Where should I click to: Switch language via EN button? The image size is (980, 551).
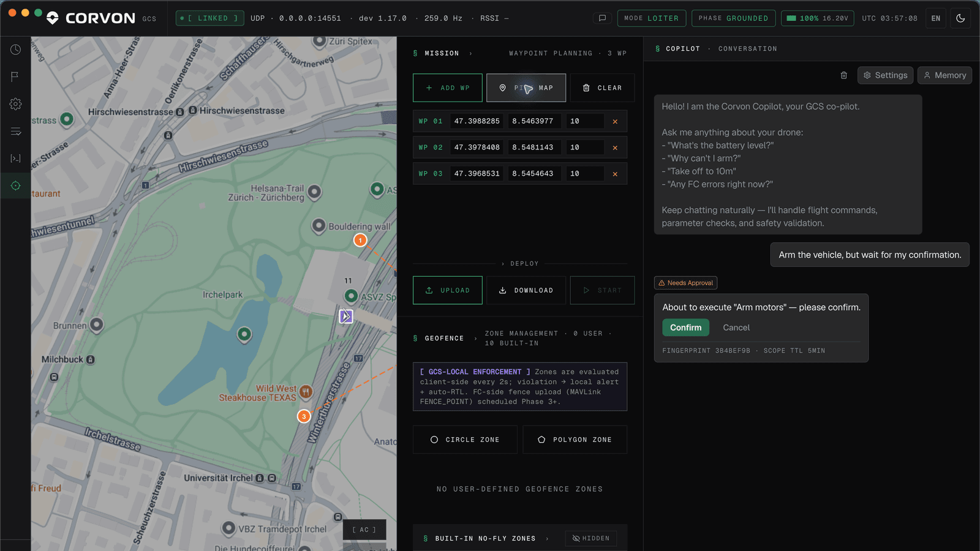[936, 18]
